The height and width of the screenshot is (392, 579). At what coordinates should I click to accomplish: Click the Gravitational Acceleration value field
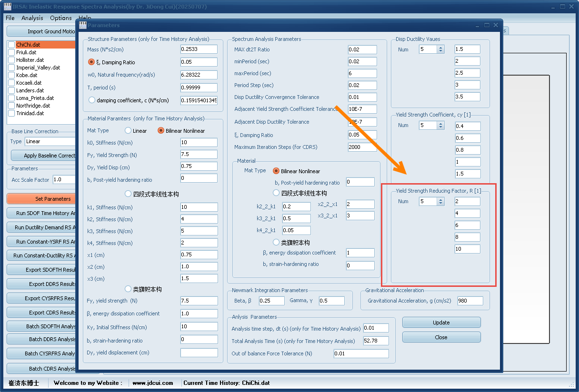pyautogui.click(x=470, y=301)
